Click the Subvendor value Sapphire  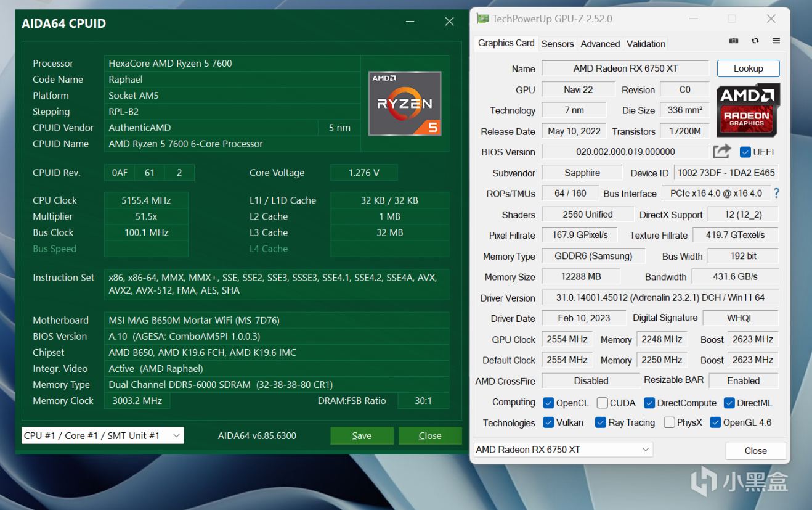[x=582, y=173]
